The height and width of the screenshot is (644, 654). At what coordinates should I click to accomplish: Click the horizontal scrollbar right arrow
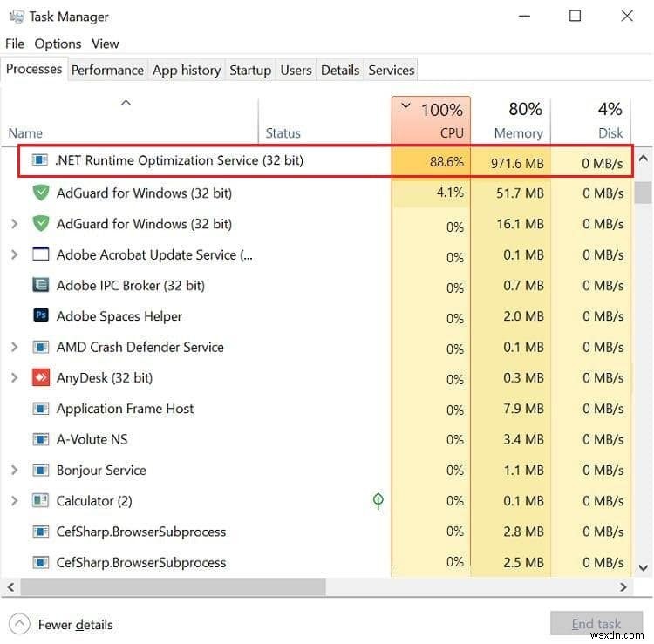(x=623, y=586)
